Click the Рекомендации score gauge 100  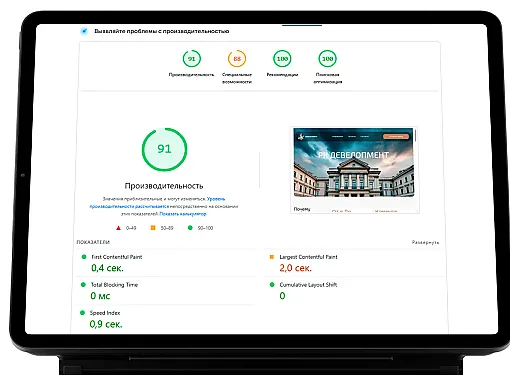point(282,59)
